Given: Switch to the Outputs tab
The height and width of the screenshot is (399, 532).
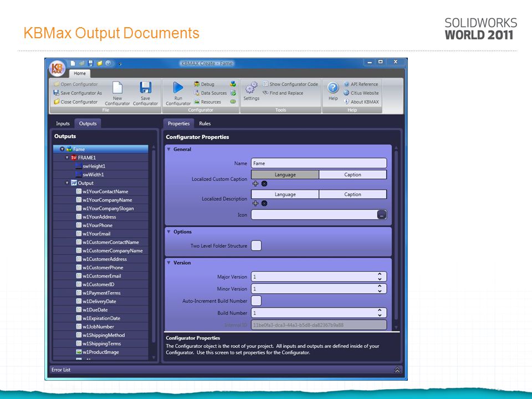Looking at the screenshot, I should pos(88,124).
